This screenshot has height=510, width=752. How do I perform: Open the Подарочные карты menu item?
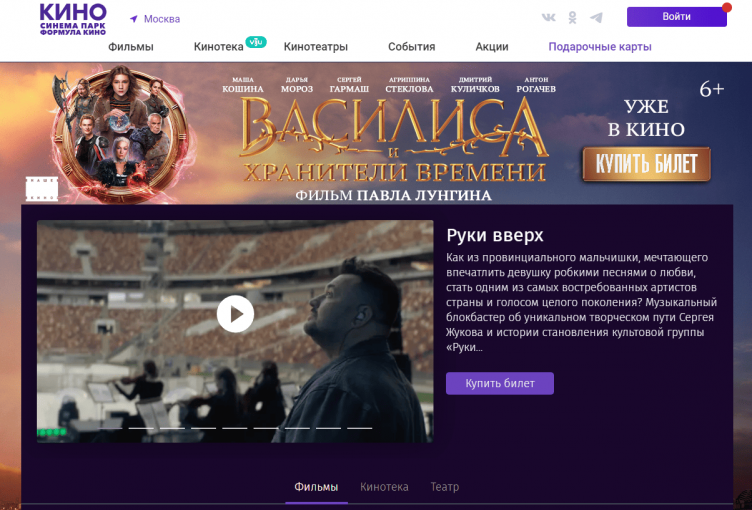point(600,47)
